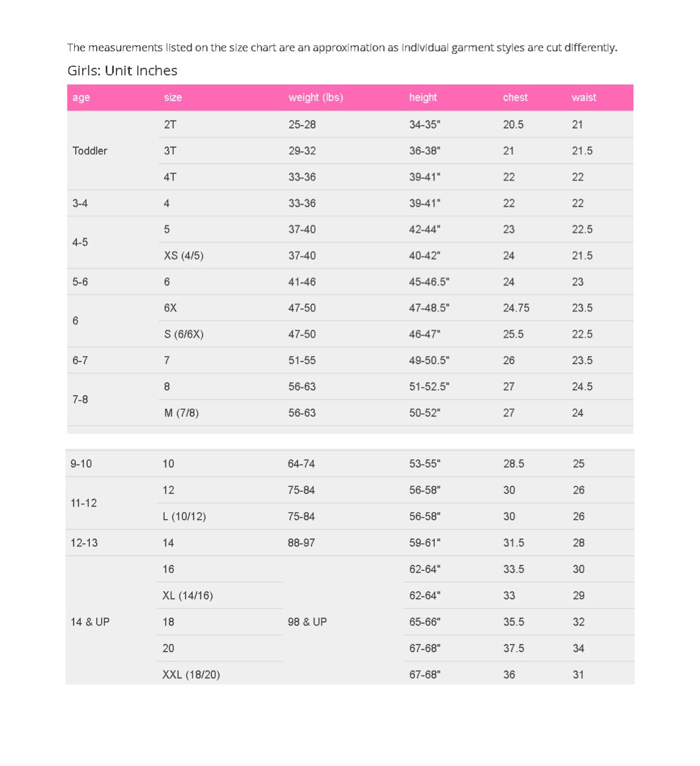The height and width of the screenshot is (766, 700).
Task: Click the 'Girls: Unit Inches' heading
Action: click(122, 70)
